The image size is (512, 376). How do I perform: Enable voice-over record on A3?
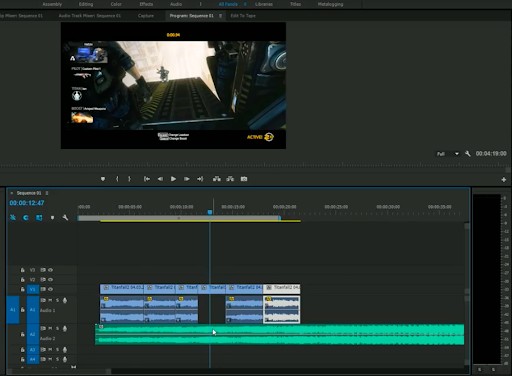coord(65,350)
